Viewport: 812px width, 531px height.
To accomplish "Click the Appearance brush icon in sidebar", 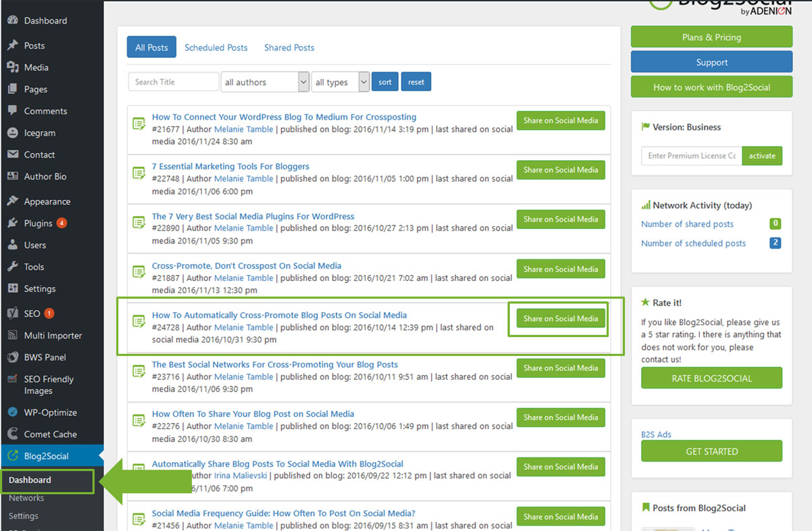I will (x=12, y=201).
